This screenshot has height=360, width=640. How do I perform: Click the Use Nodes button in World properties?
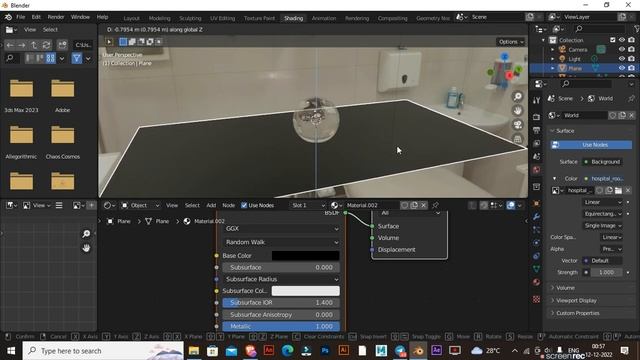tap(591, 145)
